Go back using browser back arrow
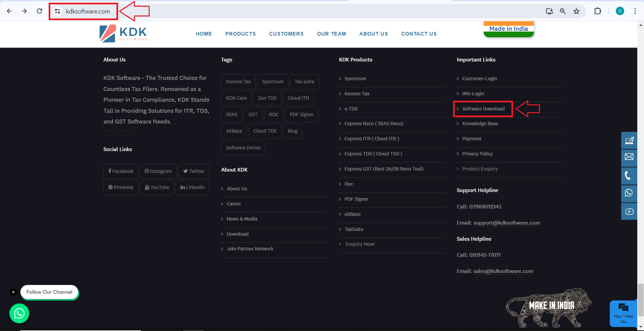644x331 pixels. 9,11
